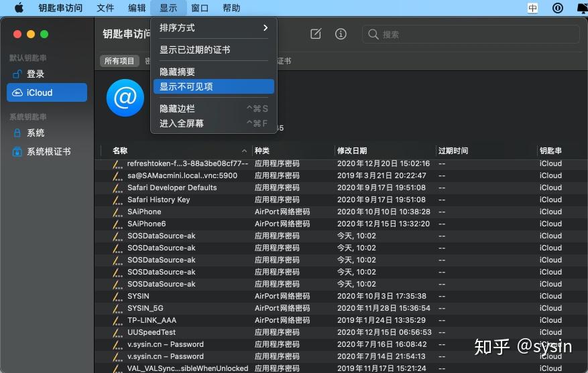
Task: Click key icon of TP-LINK_AAA row
Action: point(117,321)
